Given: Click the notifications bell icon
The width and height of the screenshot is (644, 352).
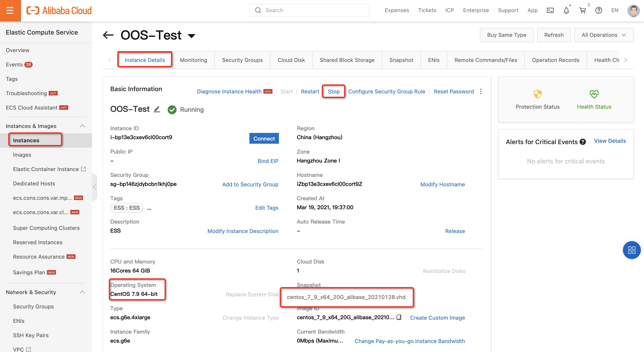Looking at the screenshot, I should 566,11.
